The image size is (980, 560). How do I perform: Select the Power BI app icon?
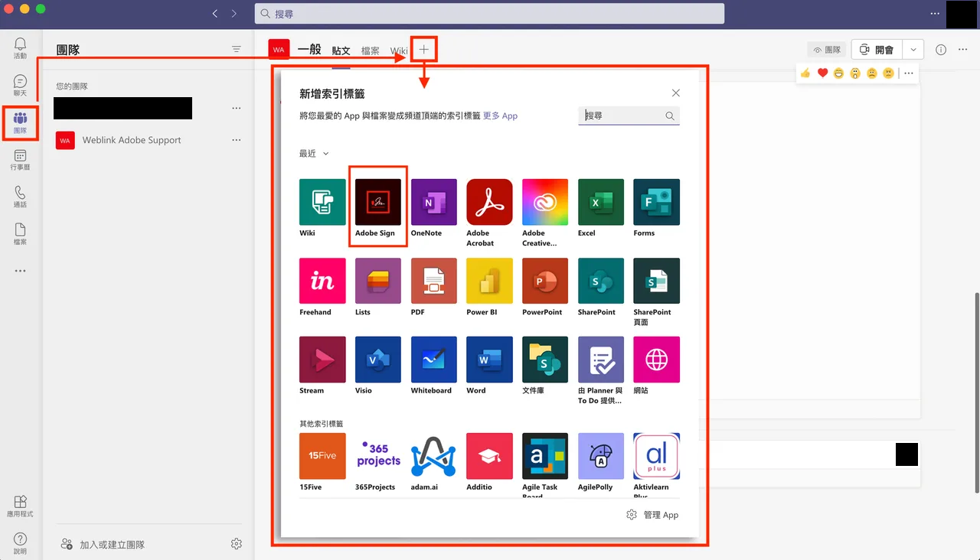click(489, 281)
